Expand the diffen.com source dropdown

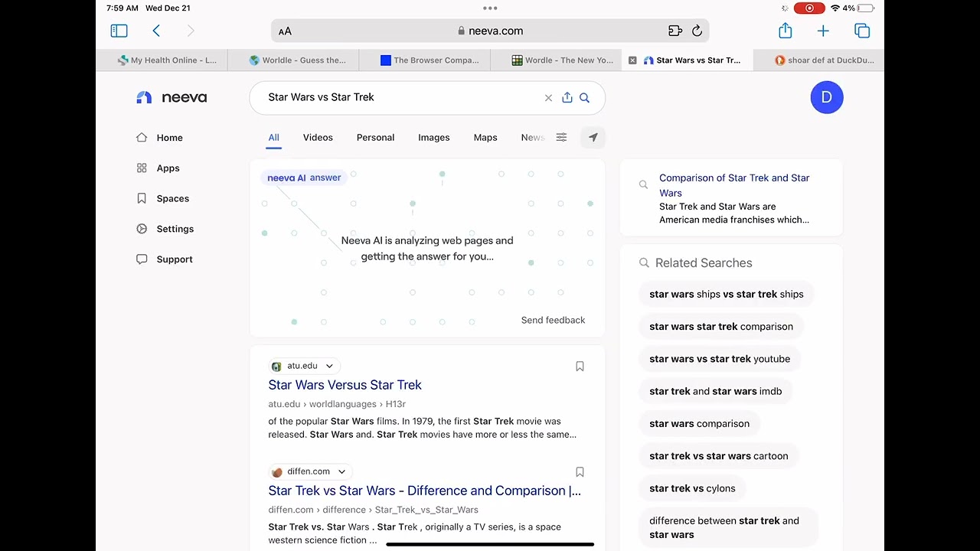click(341, 472)
